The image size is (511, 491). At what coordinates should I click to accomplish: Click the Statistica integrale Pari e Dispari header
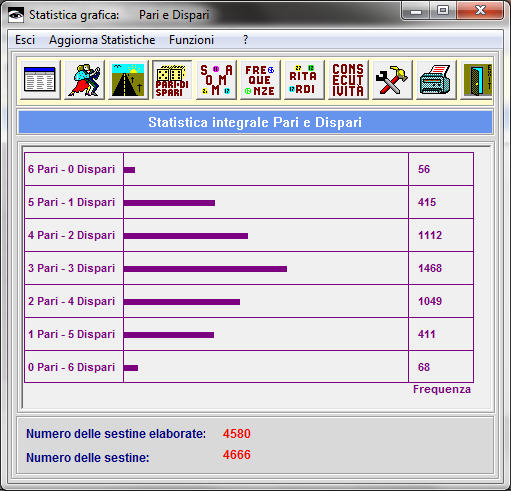(255, 122)
